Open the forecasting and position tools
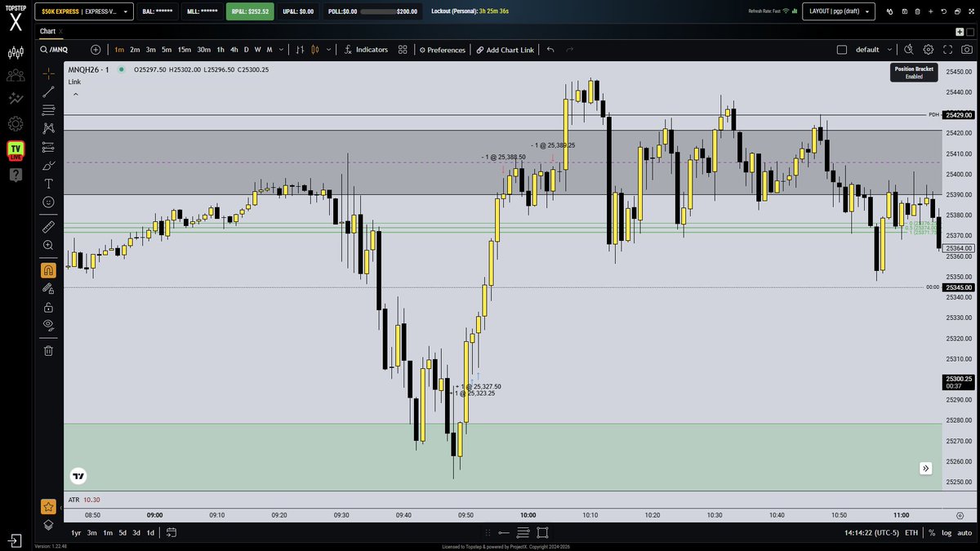 coord(48,146)
